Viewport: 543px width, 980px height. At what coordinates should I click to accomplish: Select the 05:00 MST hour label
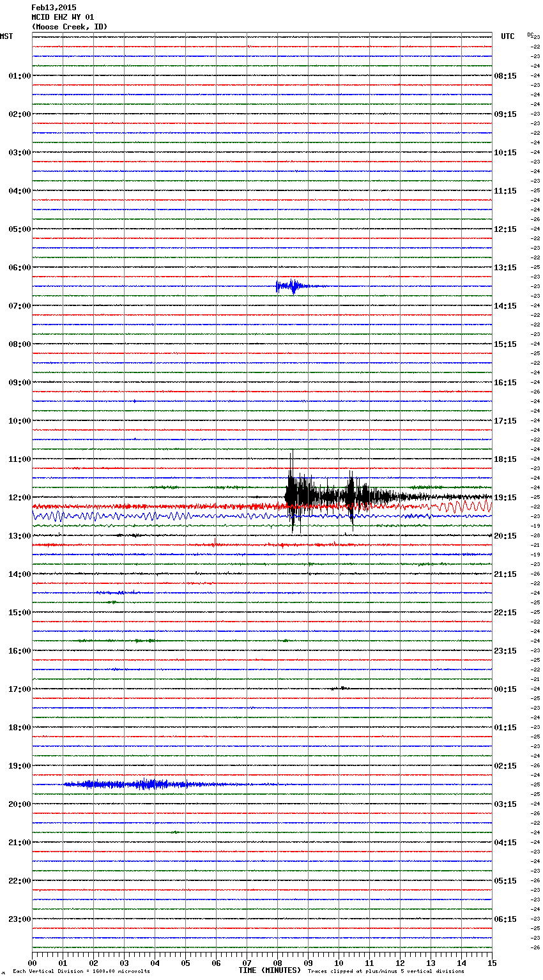tap(20, 229)
